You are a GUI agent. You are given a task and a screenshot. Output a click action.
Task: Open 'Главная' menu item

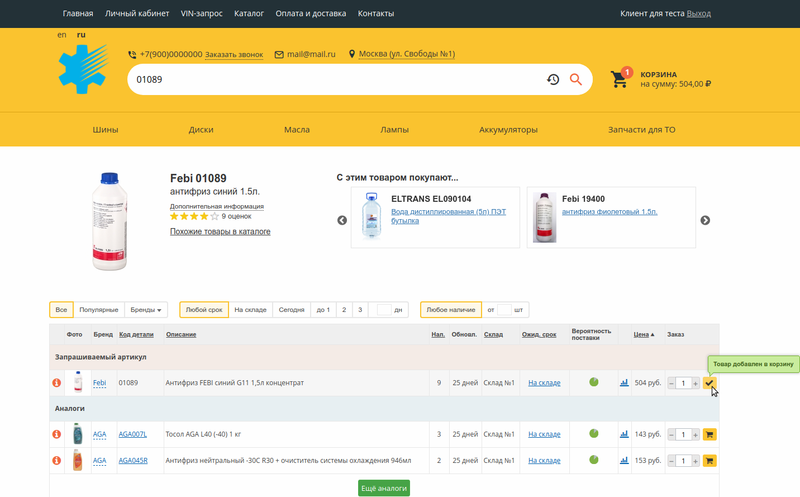click(78, 14)
